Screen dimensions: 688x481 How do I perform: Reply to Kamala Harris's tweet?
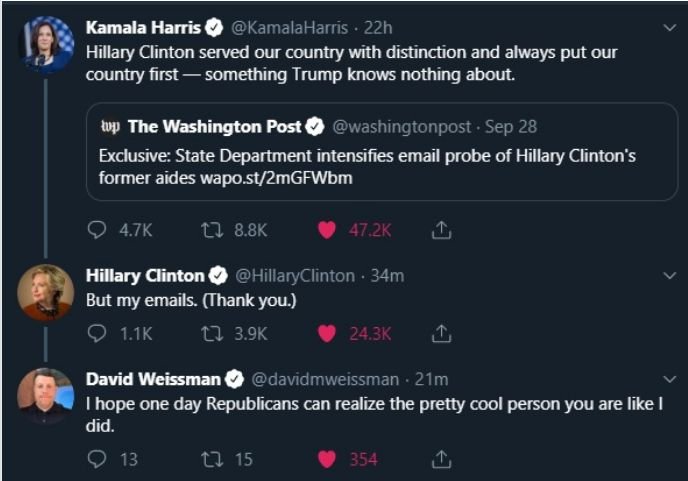pos(97,230)
